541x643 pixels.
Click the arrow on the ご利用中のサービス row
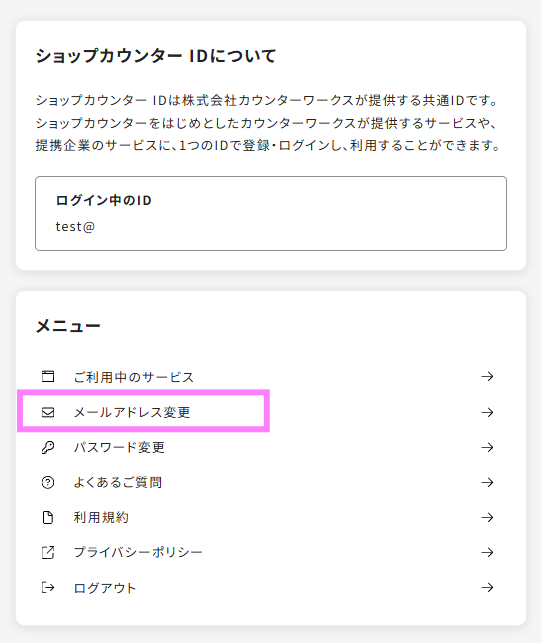487,376
